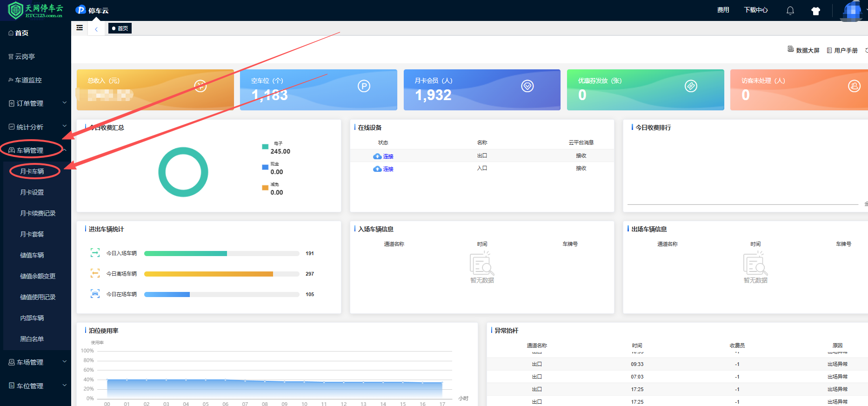Toggle 电子 green legend swatch

pos(265,147)
